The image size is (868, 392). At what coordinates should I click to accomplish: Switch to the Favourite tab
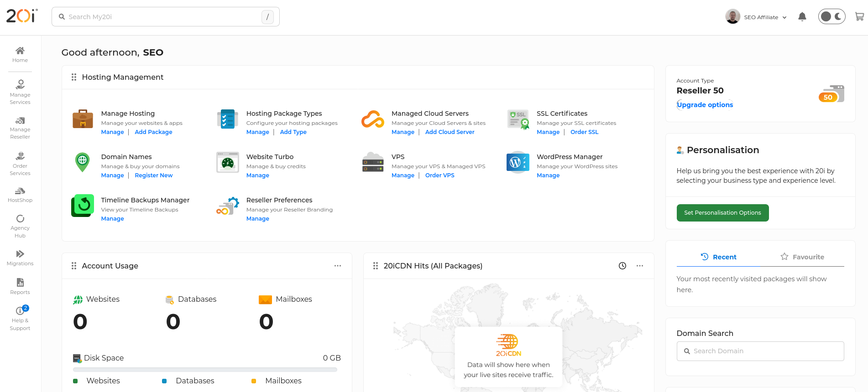802,257
